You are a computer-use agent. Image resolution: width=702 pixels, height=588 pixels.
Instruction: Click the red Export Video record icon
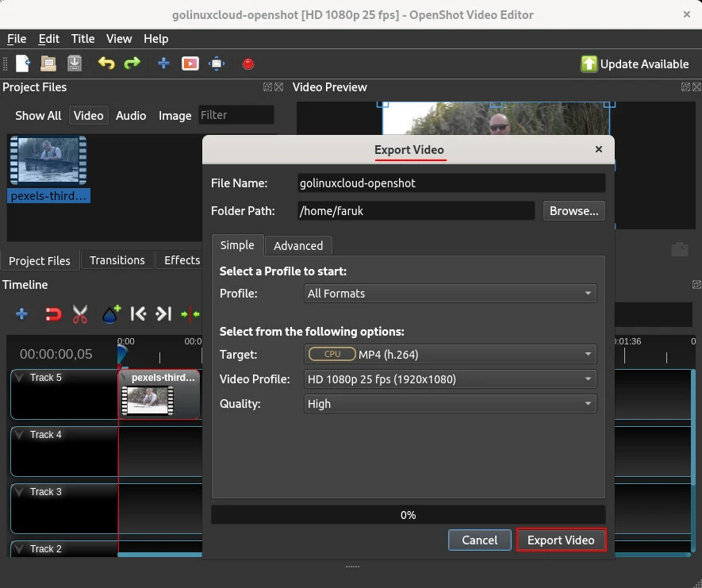[248, 63]
